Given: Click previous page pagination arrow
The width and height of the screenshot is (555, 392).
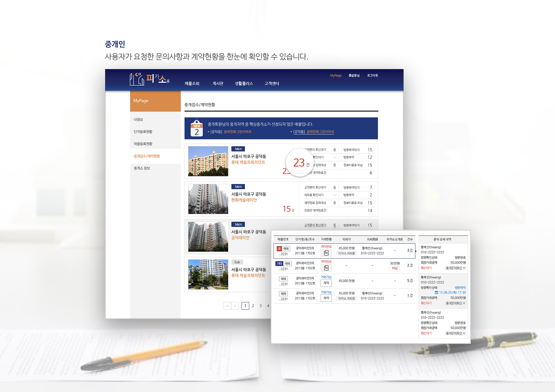Looking at the screenshot, I should (235, 306).
